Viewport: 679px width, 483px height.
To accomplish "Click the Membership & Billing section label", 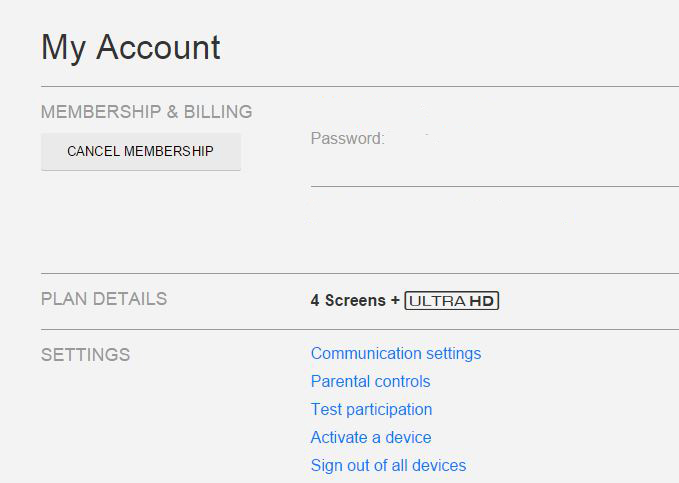I will [x=146, y=112].
